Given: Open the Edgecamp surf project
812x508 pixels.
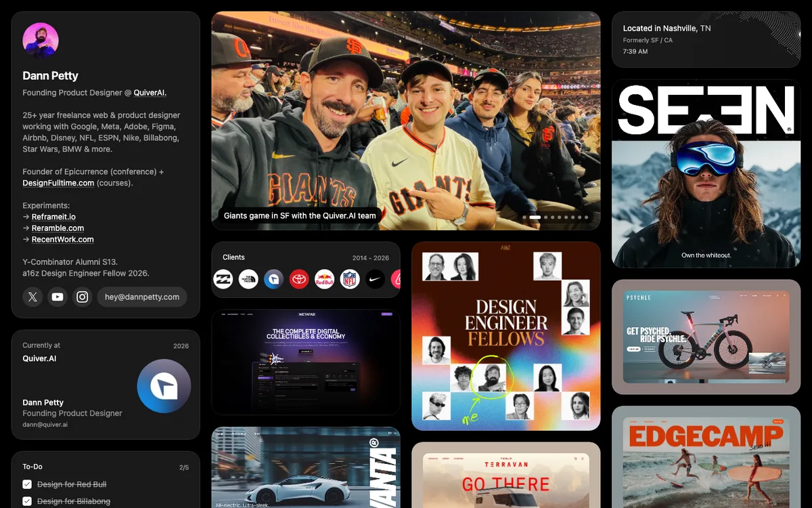Looking at the screenshot, I should coord(706,457).
